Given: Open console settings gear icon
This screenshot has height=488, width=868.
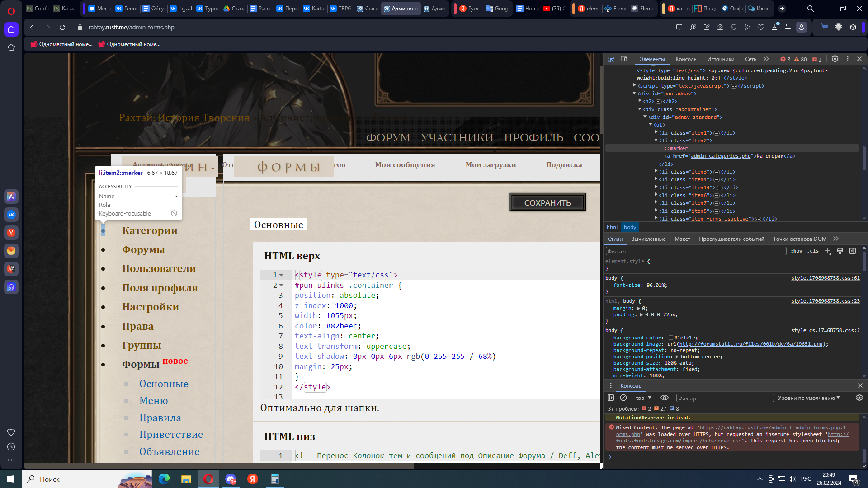Looking at the screenshot, I should (859, 398).
